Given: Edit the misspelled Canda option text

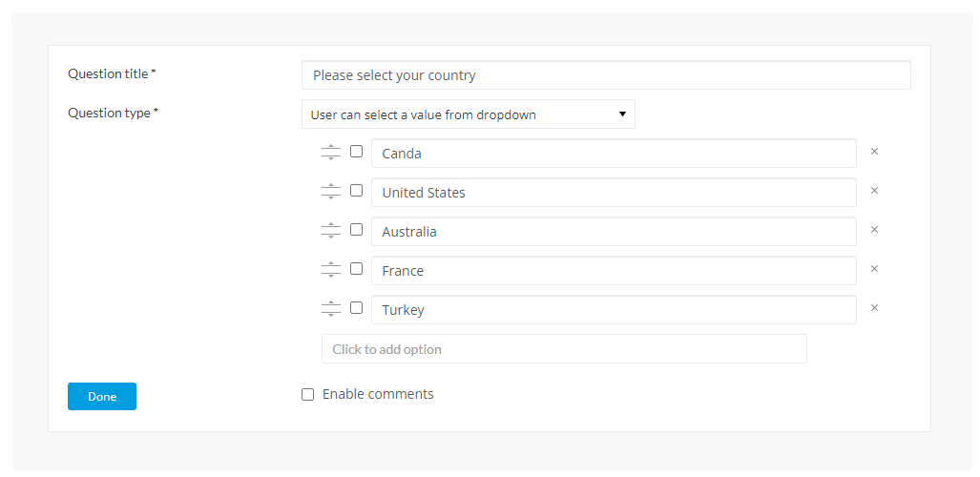Looking at the screenshot, I should coord(614,154).
